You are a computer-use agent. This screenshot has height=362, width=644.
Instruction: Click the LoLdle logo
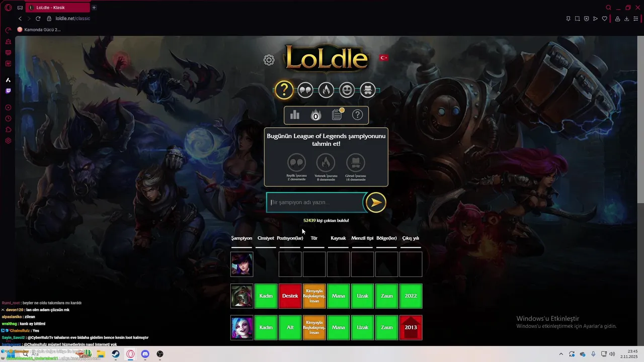326,58
